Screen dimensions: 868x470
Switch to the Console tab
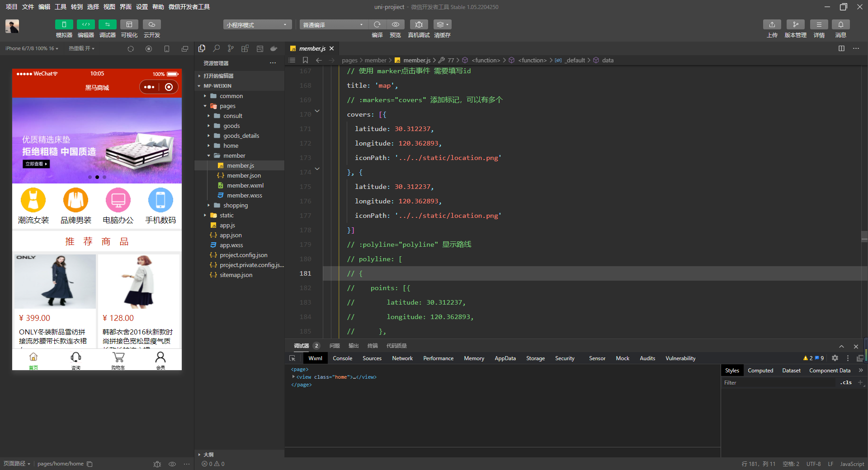(342, 358)
